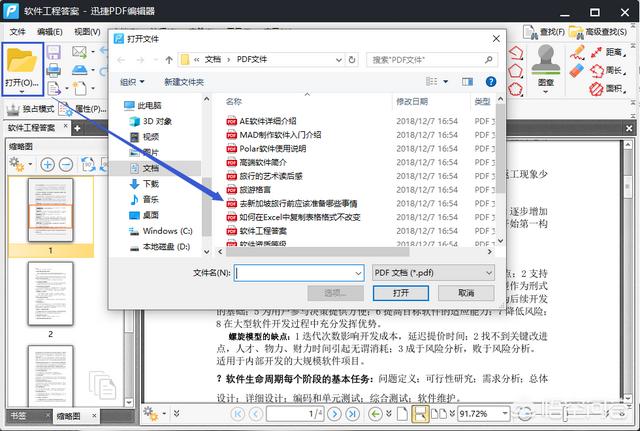640x431 pixels.
Task: Click zoom-in plus icon in thumbnail panel
Action: click(x=45, y=164)
